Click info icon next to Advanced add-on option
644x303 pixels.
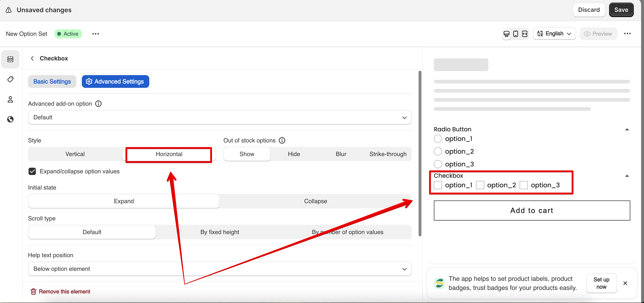(99, 104)
